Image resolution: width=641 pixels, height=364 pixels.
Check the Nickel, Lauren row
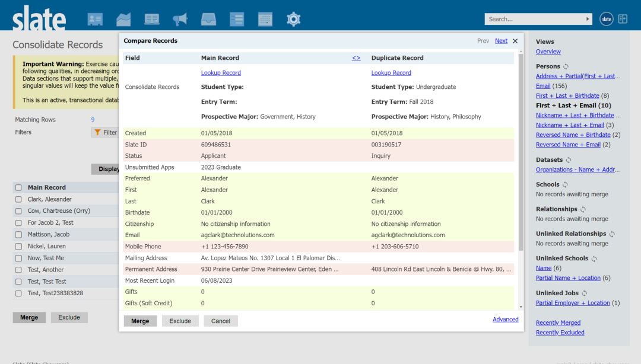click(18, 247)
